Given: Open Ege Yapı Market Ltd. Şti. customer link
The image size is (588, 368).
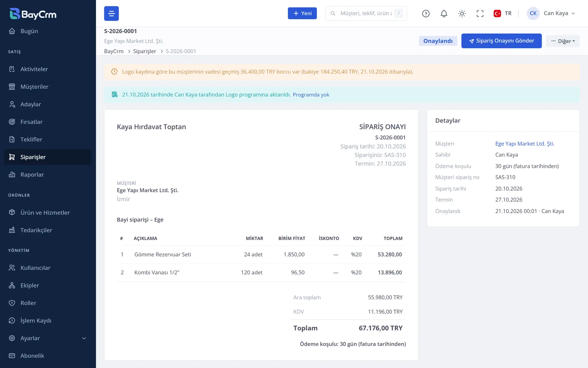Looking at the screenshot, I should (x=525, y=144).
